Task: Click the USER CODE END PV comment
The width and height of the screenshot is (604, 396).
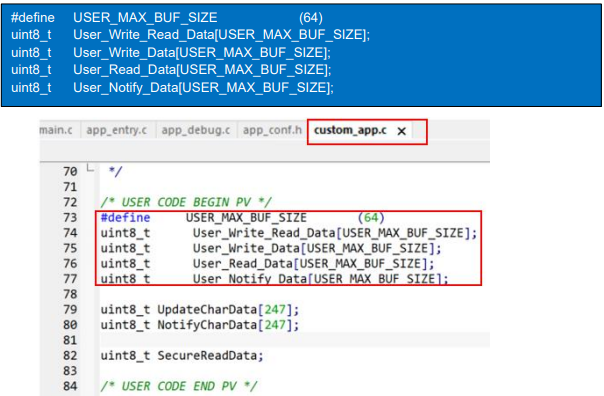Action: [179, 386]
